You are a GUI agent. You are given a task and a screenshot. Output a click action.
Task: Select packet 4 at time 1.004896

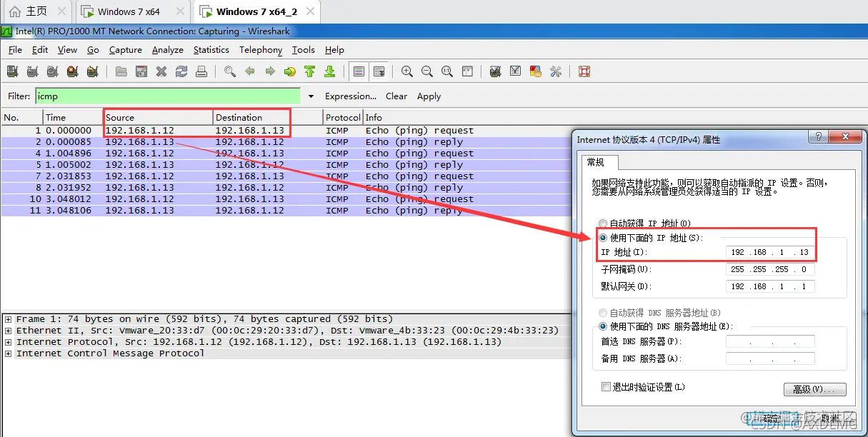(x=286, y=154)
